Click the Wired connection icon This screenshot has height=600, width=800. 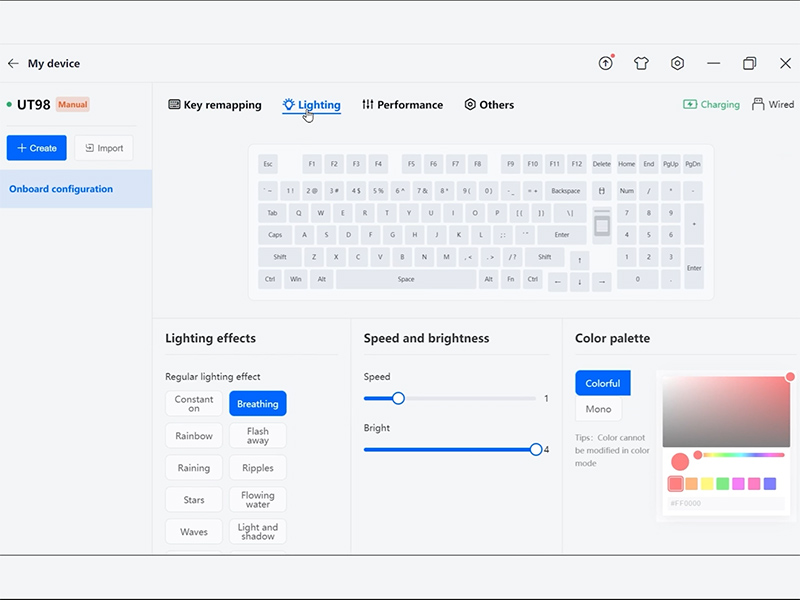758,104
